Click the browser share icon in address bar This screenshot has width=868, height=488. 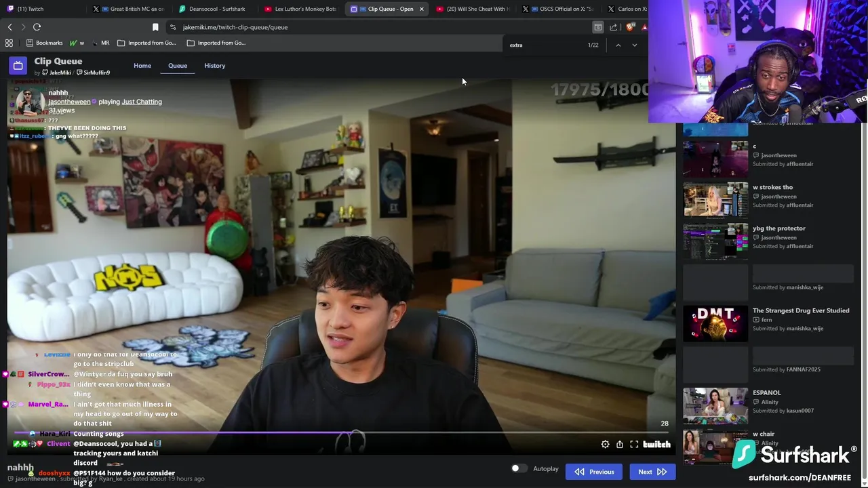click(x=613, y=27)
